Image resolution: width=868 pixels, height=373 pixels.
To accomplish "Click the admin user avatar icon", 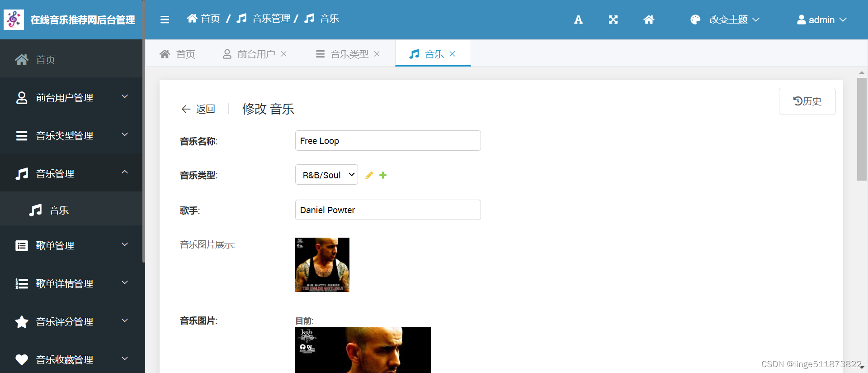I will click(x=801, y=19).
